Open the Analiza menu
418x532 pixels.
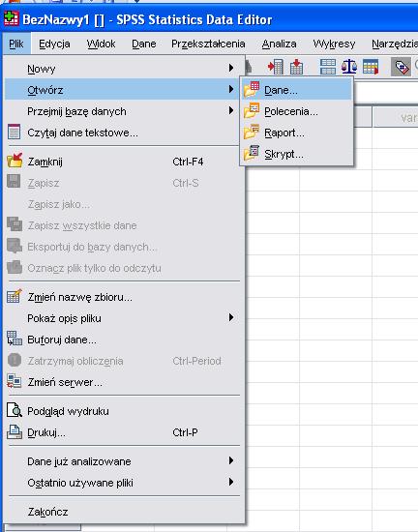pyautogui.click(x=279, y=44)
